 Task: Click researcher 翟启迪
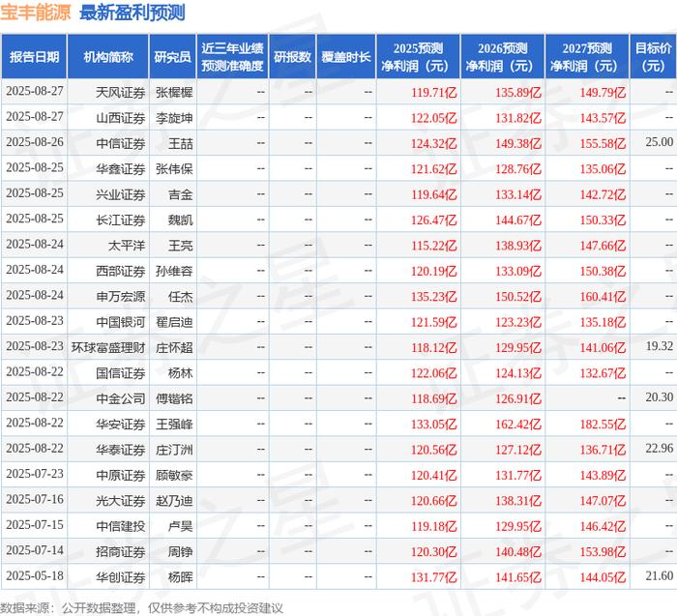pos(174,322)
